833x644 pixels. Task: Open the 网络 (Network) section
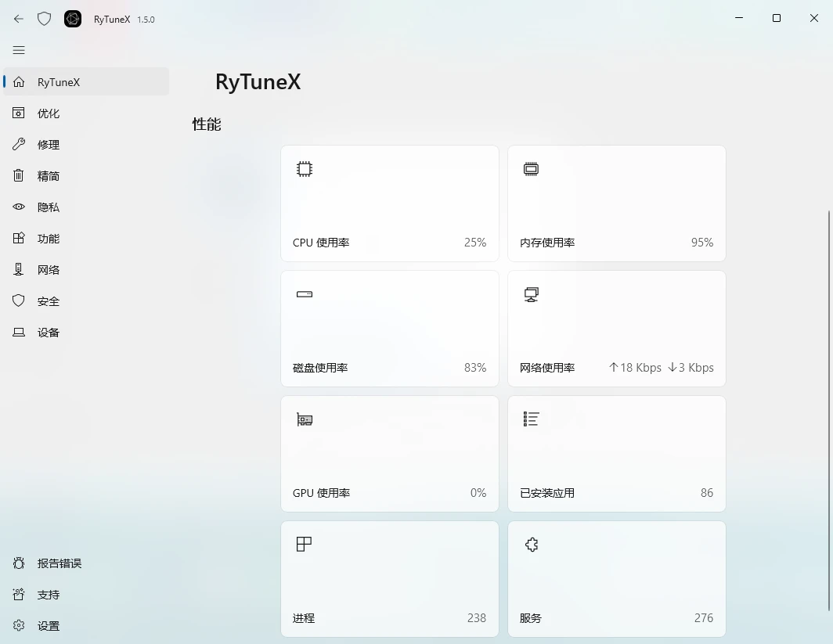[47, 269]
